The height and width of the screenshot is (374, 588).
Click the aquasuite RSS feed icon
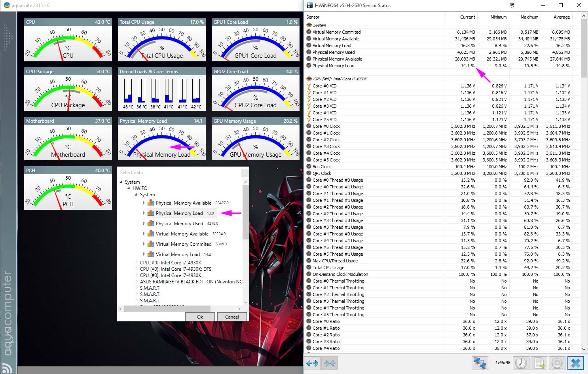tap(8, 367)
